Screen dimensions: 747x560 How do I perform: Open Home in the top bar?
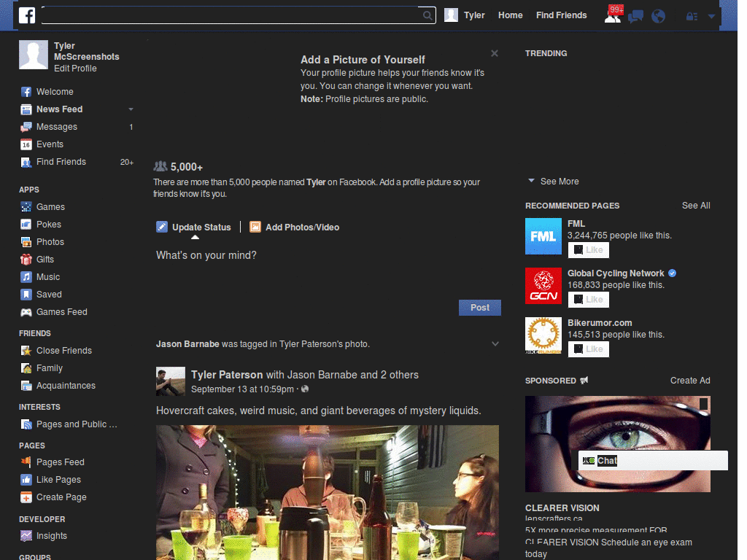pyautogui.click(x=510, y=15)
